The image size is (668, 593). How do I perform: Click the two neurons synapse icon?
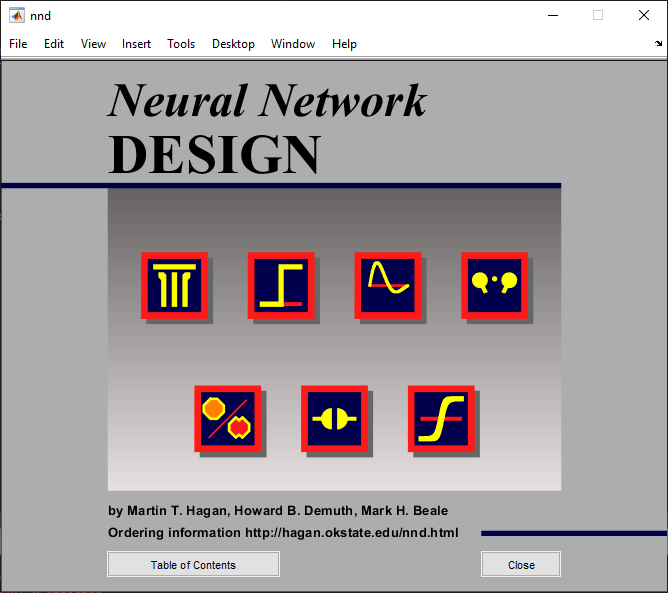pyautogui.click(x=495, y=285)
